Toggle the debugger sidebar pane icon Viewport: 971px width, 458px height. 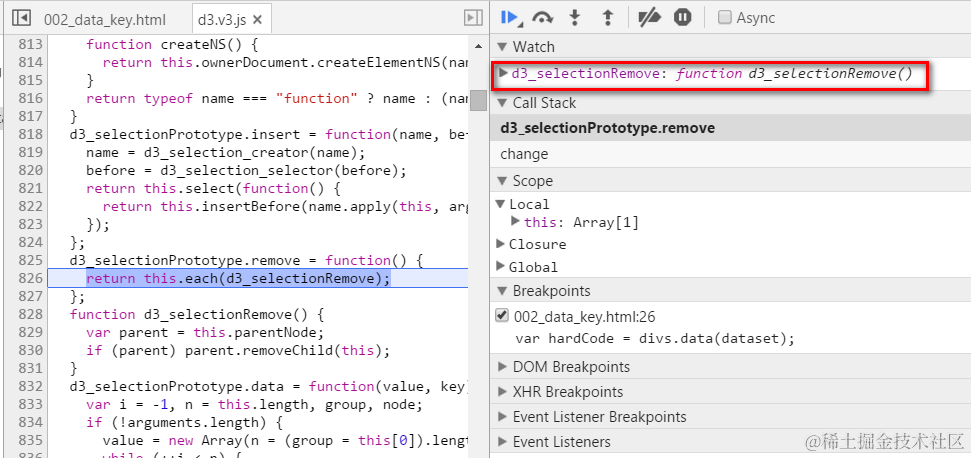point(474,19)
